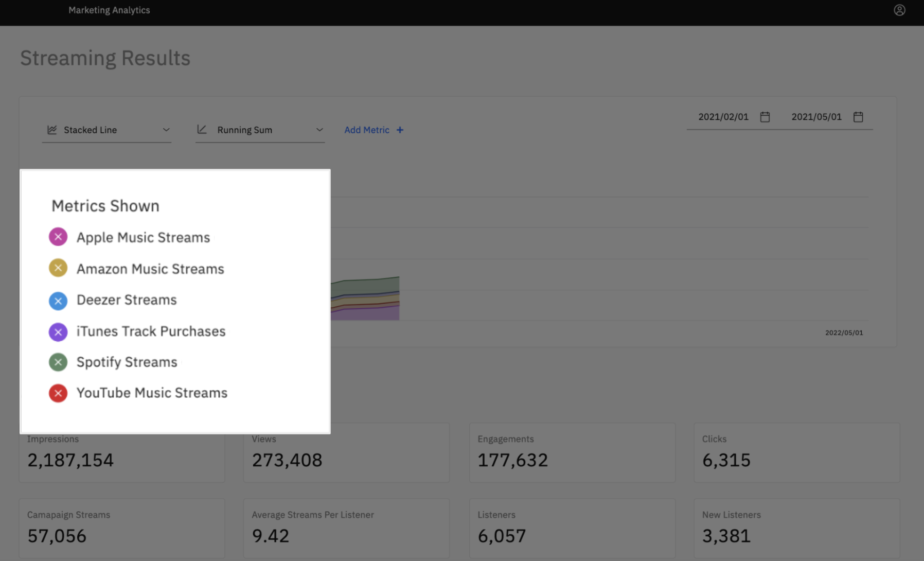Remove the Deezer Streams metric
924x561 pixels.
click(x=58, y=301)
